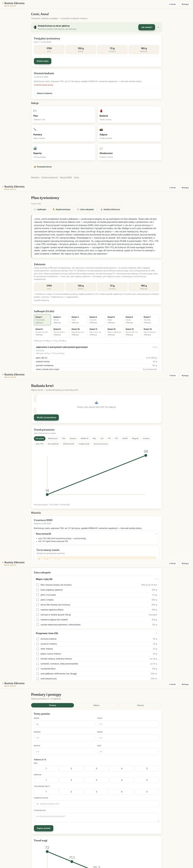Image resolution: width=193 pixels, height=868 pixels.
Task: Select the Witamina D trend chip
Action: pyautogui.click(x=53, y=438)
